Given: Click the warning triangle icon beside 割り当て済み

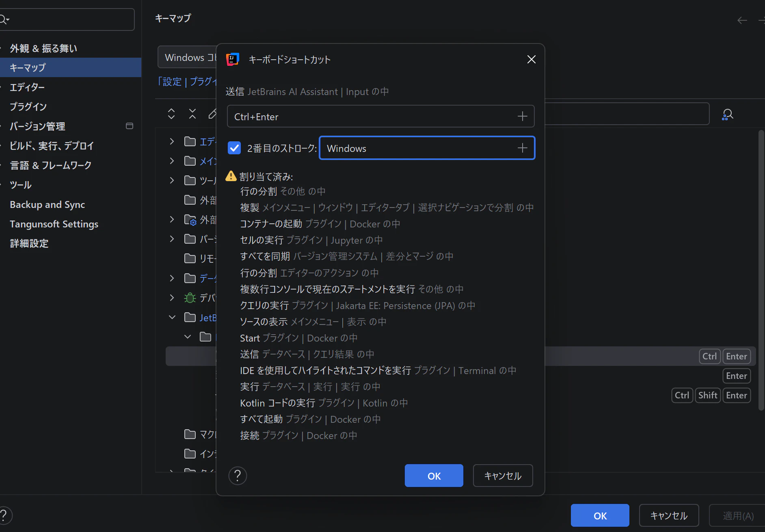Looking at the screenshot, I should [231, 176].
